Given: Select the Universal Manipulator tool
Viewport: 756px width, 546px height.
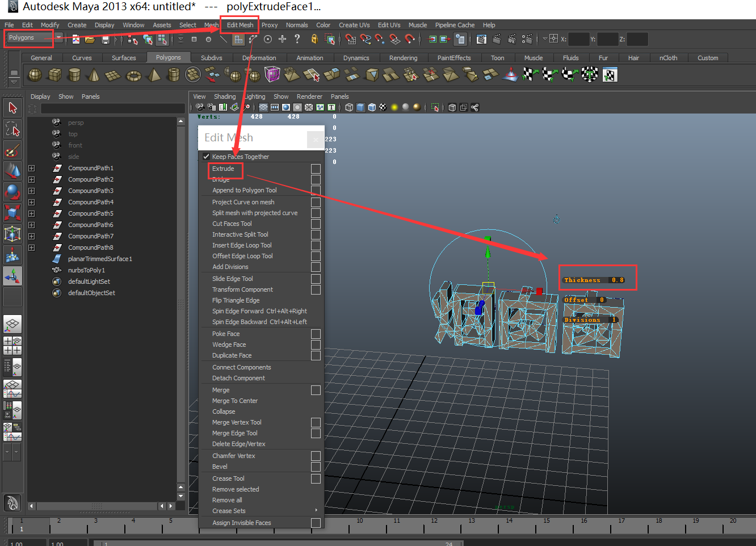Looking at the screenshot, I should click(12, 234).
